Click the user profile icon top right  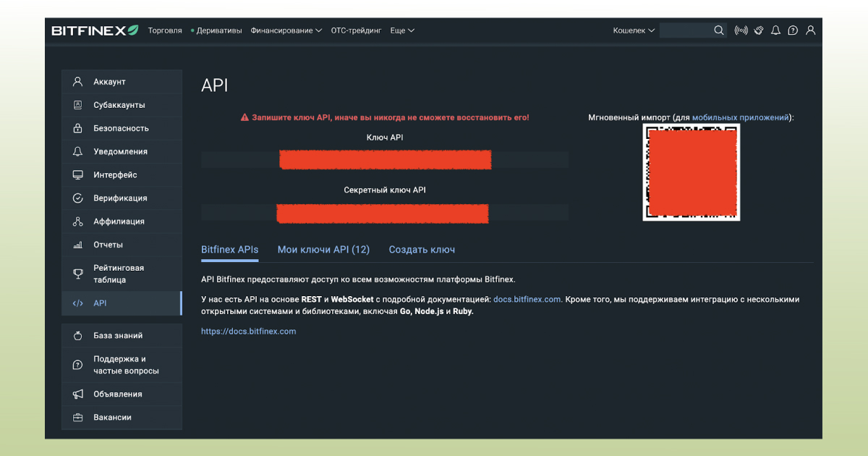tap(810, 30)
